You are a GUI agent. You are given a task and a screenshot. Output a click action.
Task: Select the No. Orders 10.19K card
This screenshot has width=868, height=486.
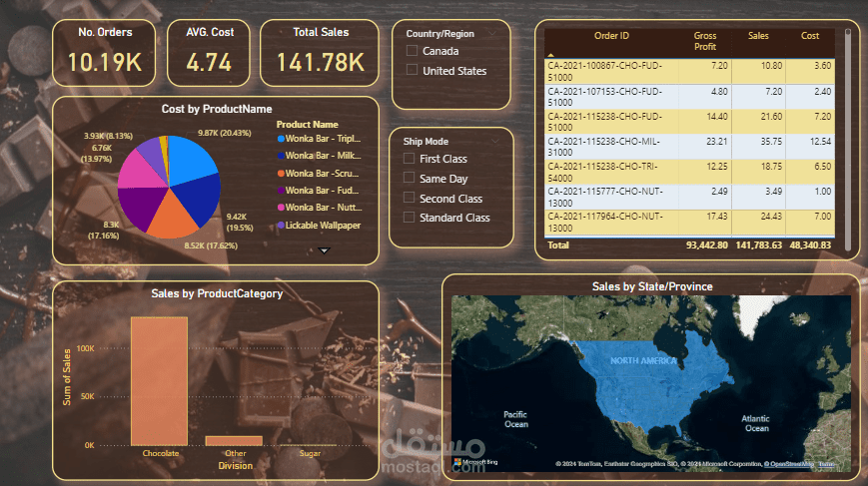coord(104,53)
